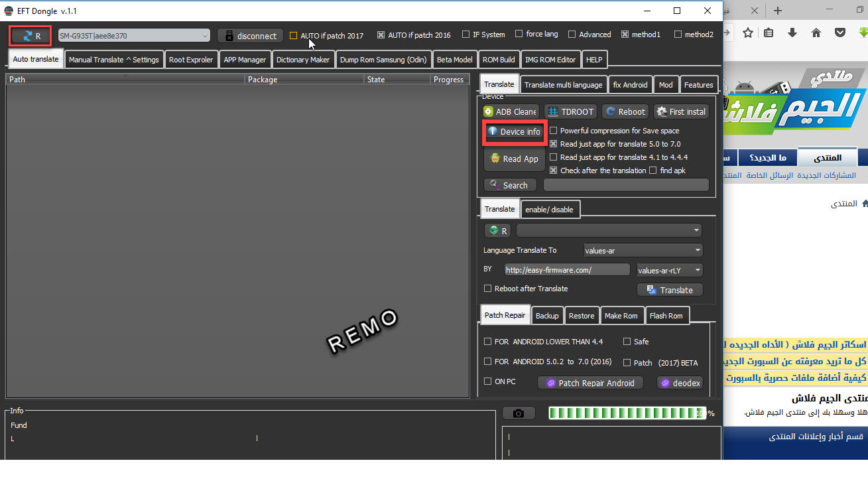Open Device info
This screenshot has height=483, width=868.
(514, 131)
